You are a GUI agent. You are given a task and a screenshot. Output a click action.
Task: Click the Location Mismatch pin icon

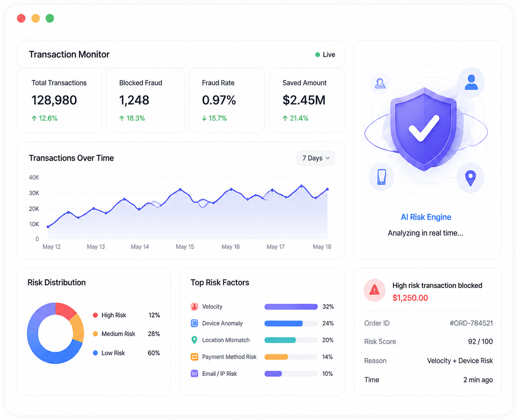click(x=194, y=340)
